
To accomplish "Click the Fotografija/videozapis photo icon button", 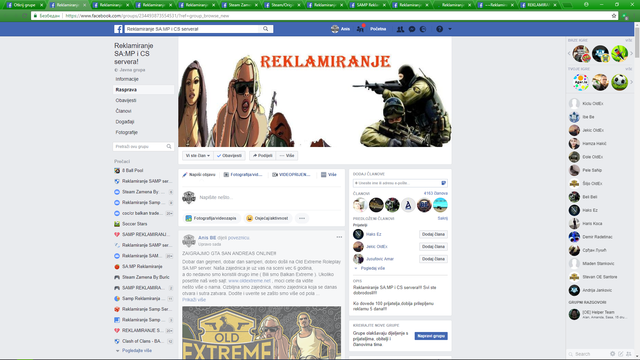I will click(211, 218).
